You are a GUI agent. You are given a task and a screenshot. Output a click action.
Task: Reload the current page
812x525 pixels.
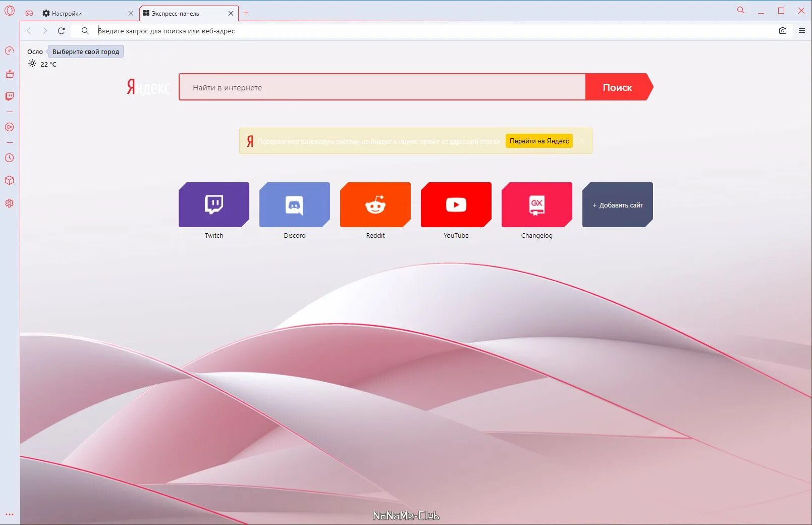[x=62, y=31]
